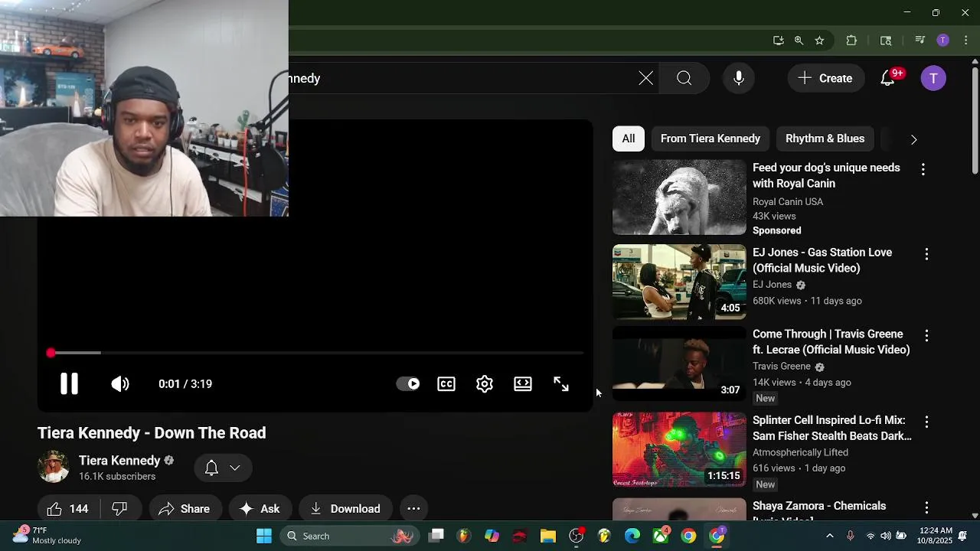Image resolution: width=980 pixels, height=551 pixels.
Task: Clear the search box with the X
Action: pyautogui.click(x=646, y=78)
